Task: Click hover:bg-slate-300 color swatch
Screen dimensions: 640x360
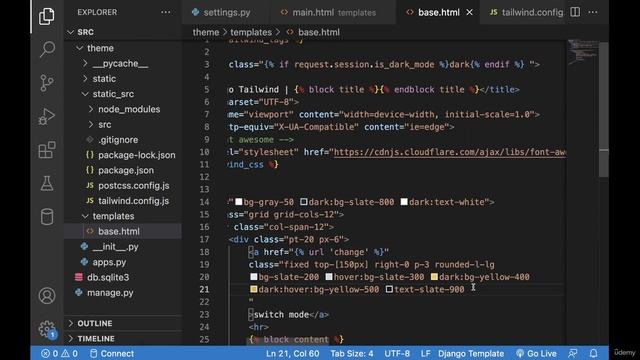Action: click(x=329, y=277)
